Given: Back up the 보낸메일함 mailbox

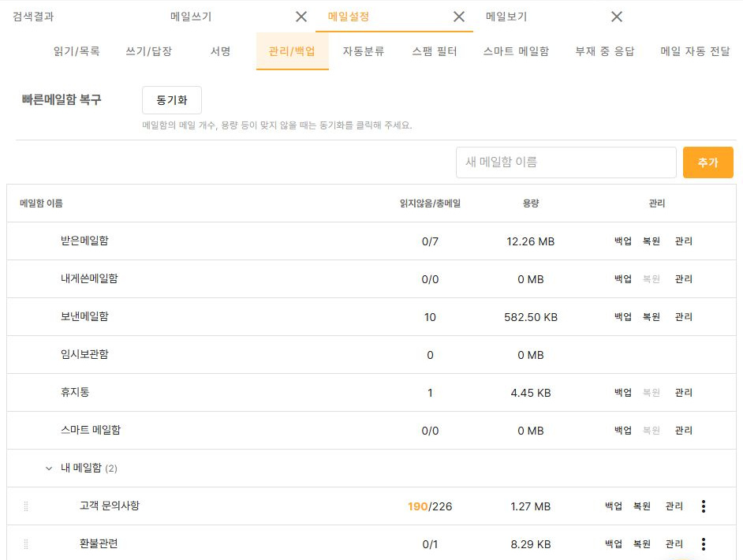Looking at the screenshot, I should [x=622, y=317].
